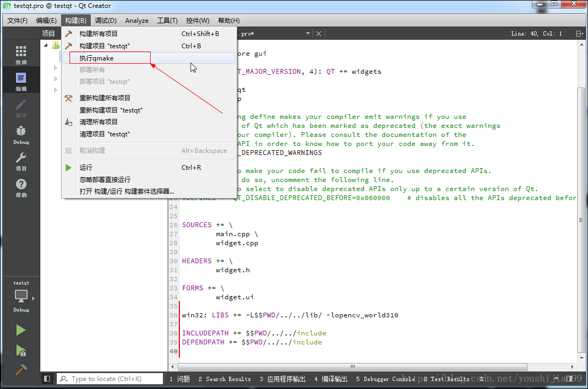The height and width of the screenshot is (389, 588).
Task: Click the magnifier icon in locator field
Action: [64, 378]
